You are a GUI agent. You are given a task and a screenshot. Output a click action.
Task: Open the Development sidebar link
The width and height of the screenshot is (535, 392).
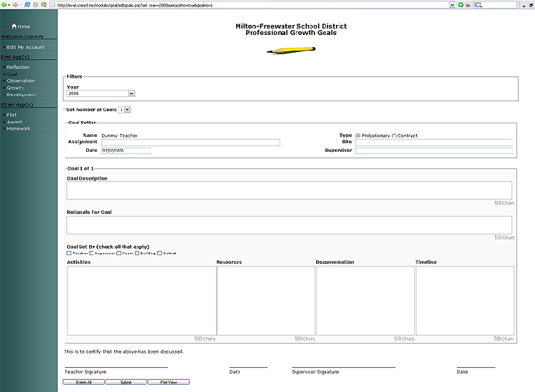pyautogui.click(x=21, y=94)
